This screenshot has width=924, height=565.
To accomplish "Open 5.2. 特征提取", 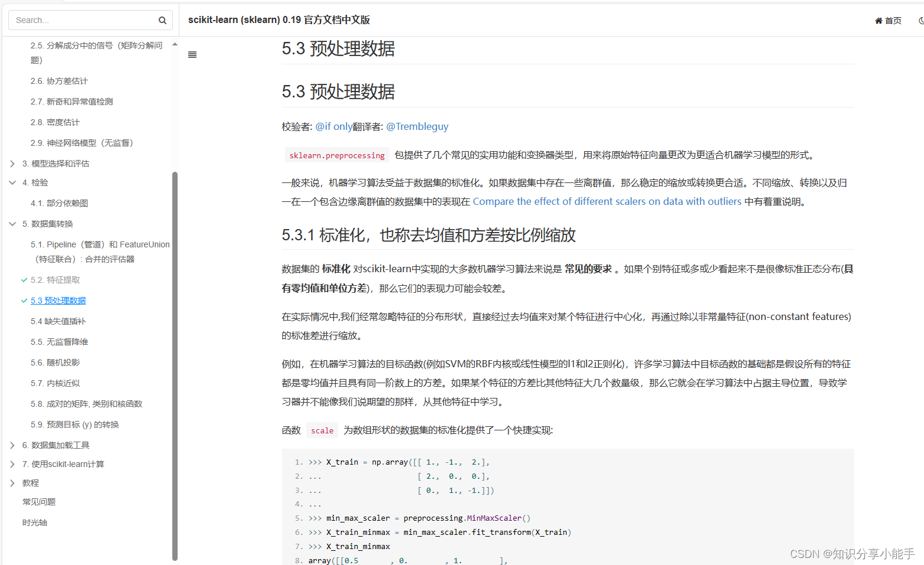I will tap(55, 280).
